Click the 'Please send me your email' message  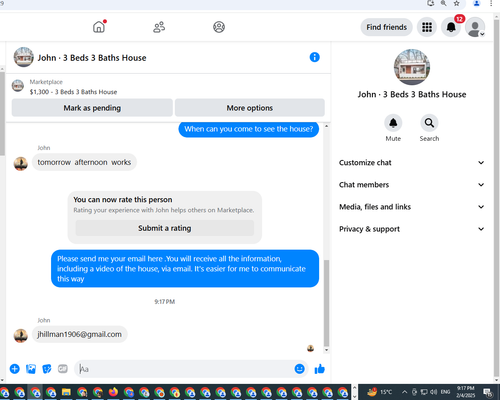point(185,269)
